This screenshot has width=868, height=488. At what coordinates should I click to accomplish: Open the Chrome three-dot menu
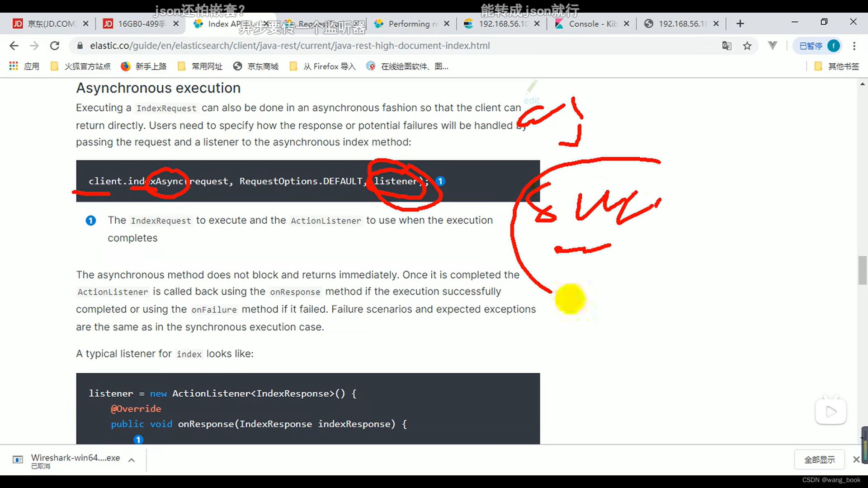(x=854, y=46)
